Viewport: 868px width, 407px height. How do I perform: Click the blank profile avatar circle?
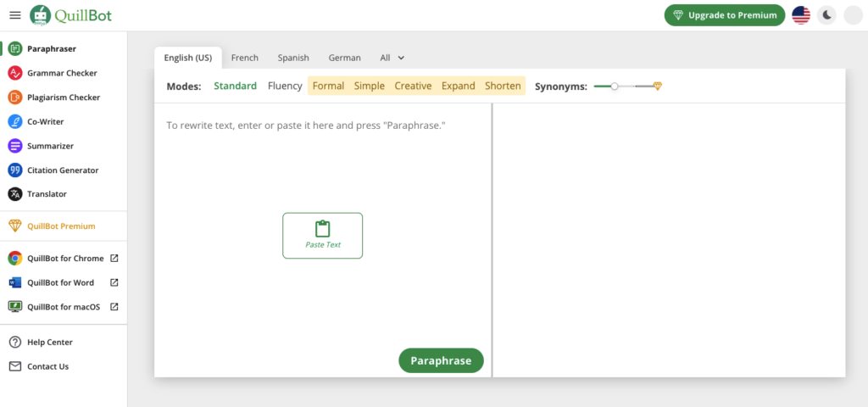pyautogui.click(x=853, y=15)
